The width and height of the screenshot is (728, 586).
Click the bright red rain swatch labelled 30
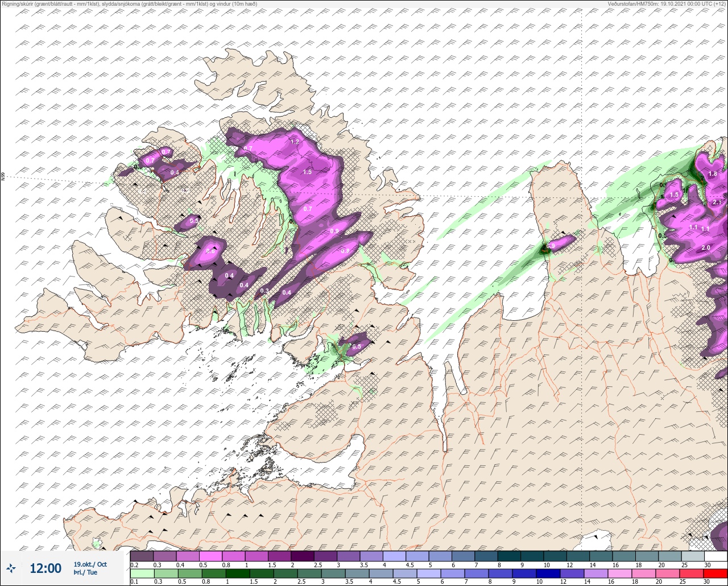click(x=715, y=573)
